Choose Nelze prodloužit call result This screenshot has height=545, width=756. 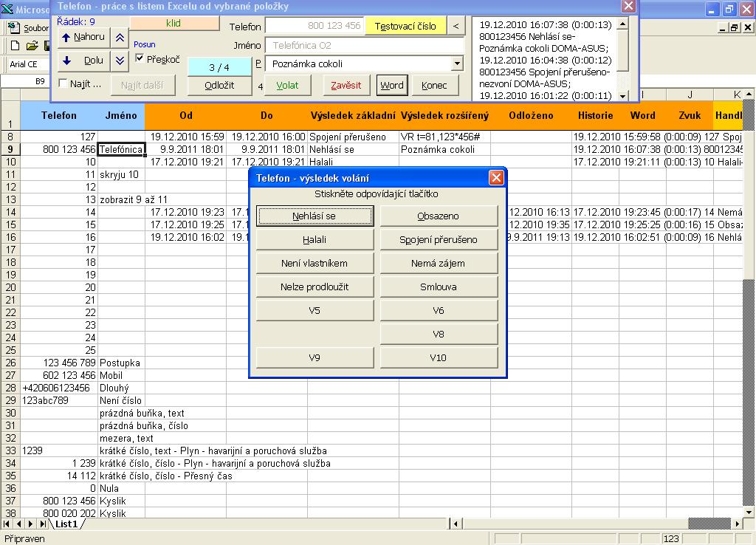tap(315, 287)
